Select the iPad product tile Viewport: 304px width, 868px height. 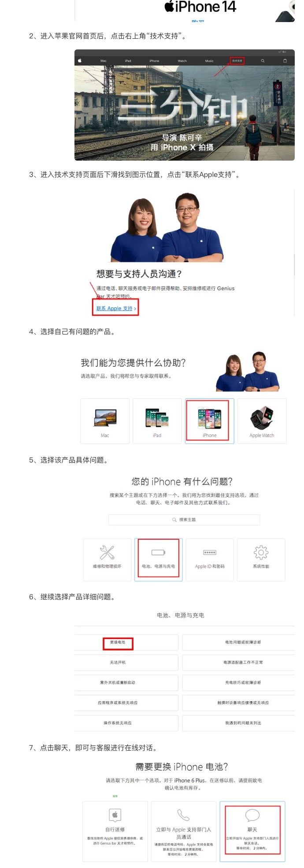tap(157, 421)
